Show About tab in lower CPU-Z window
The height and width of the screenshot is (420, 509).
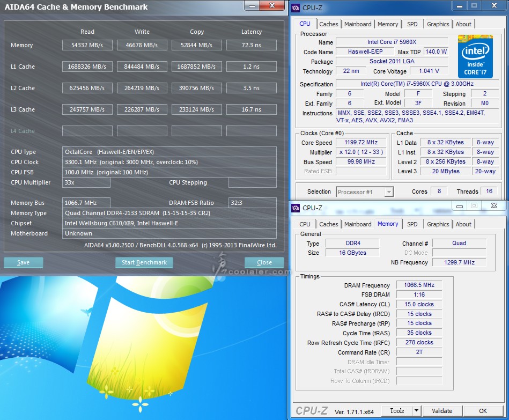pos(463,224)
